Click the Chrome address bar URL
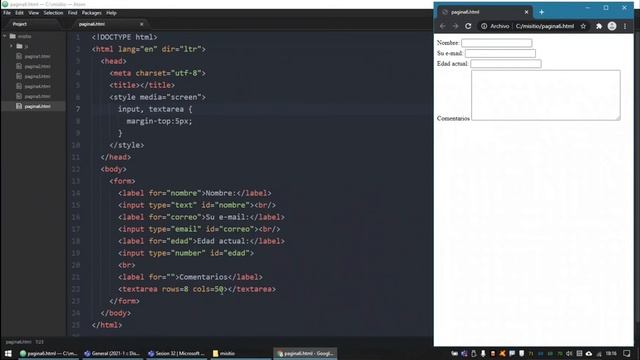Viewport: 640px width, 360px height. tap(544, 26)
